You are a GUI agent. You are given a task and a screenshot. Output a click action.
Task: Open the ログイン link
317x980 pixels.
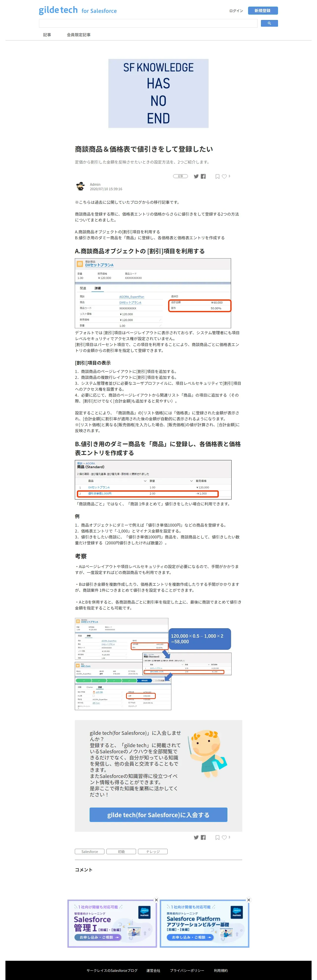236,11
